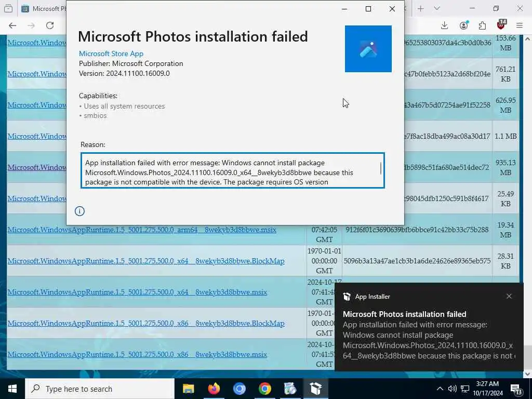Screen dimensions: 532x399
Task: Open the info icon in the installer dialog
Action: pyautogui.click(x=79, y=211)
